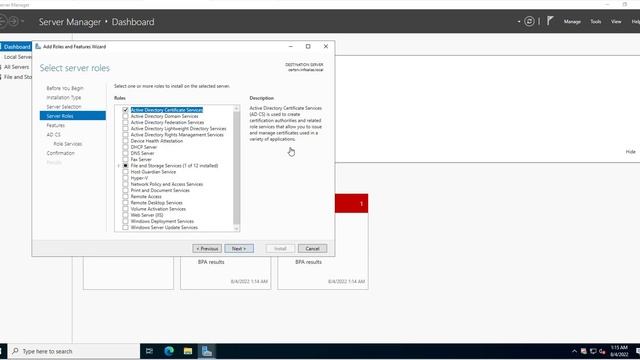
Task: Select Host Guardian Service role text
Action: pos(153,172)
